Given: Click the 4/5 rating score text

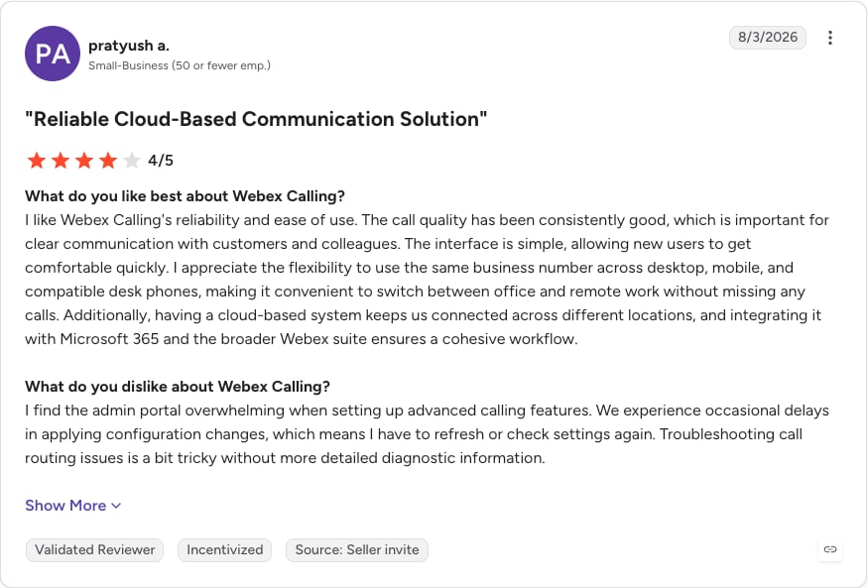Looking at the screenshot, I should [161, 161].
